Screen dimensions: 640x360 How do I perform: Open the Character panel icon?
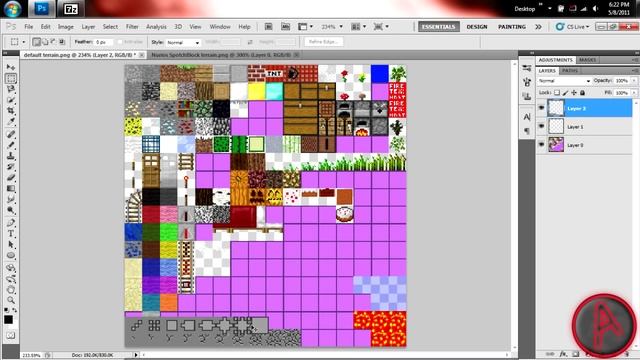(x=527, y=117)
